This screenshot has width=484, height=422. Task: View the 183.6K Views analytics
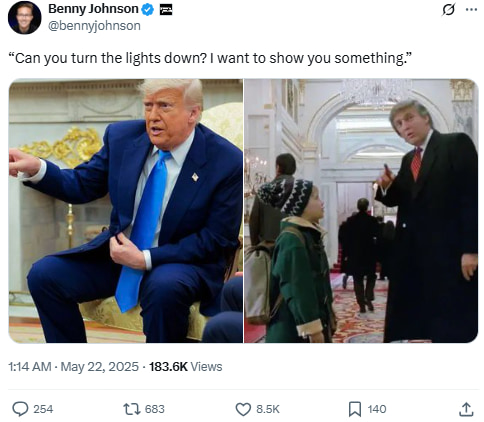186,367
